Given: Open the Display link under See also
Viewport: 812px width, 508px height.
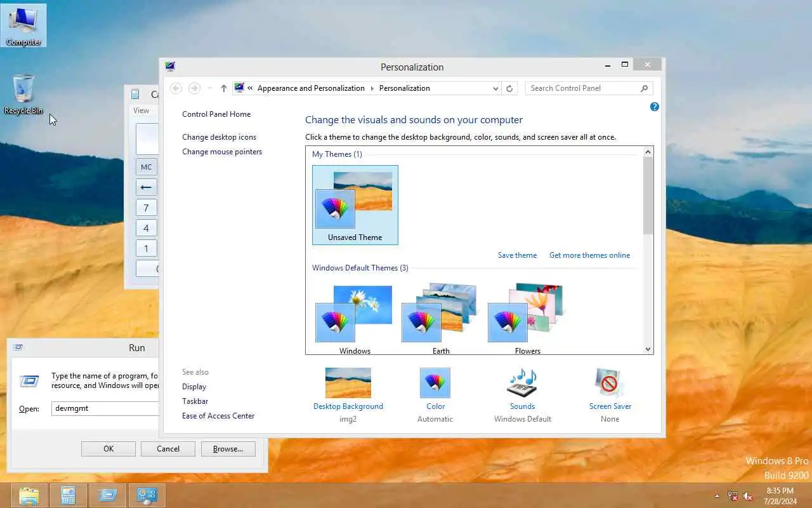Looking at the screenshot, I should point(194,387).
